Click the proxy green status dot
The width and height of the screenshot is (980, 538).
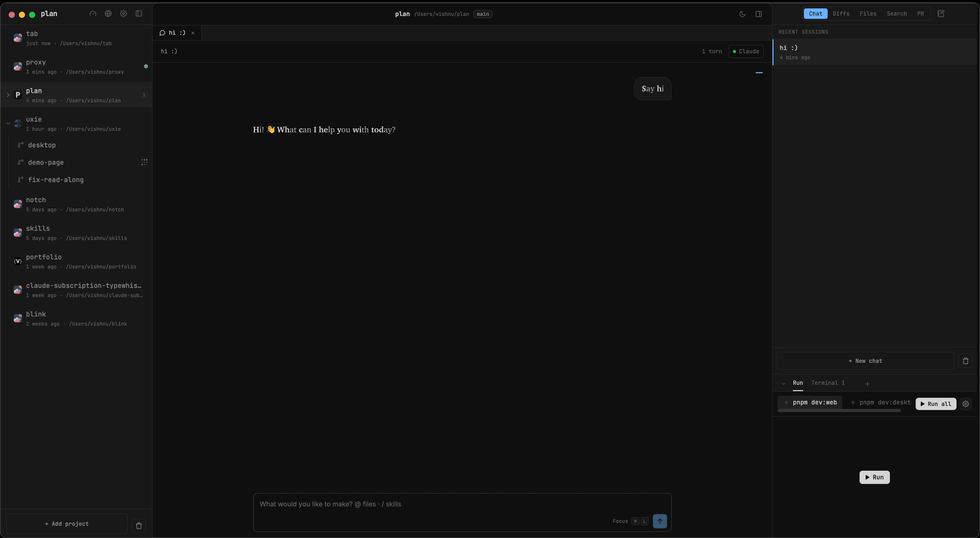(x=146, y=67)
